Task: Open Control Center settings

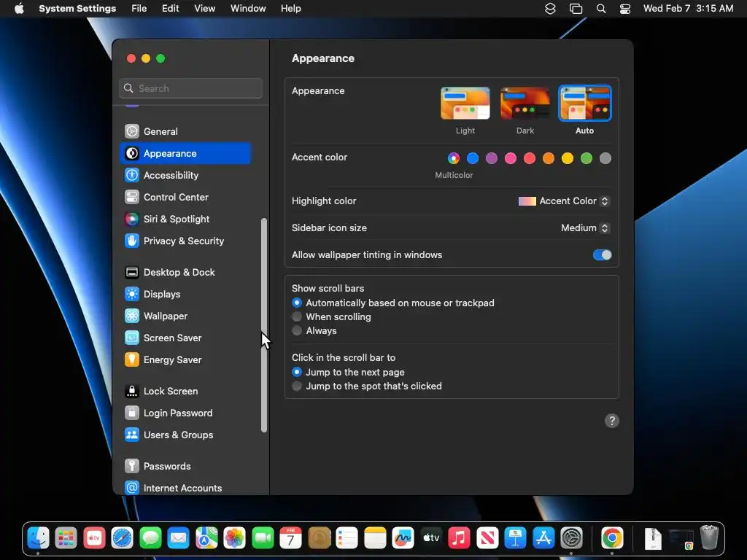Action: coord(185,197)
